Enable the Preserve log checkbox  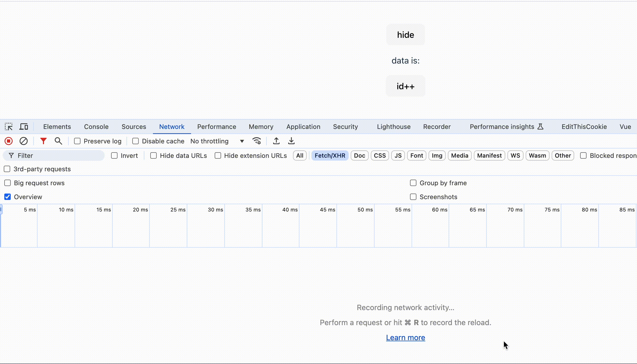pos(77,141)
